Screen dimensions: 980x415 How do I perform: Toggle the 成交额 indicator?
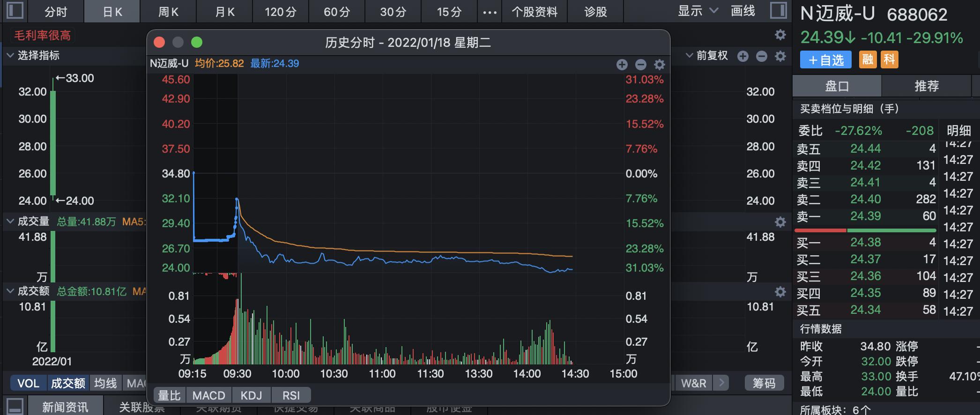[x=68, y=383]
